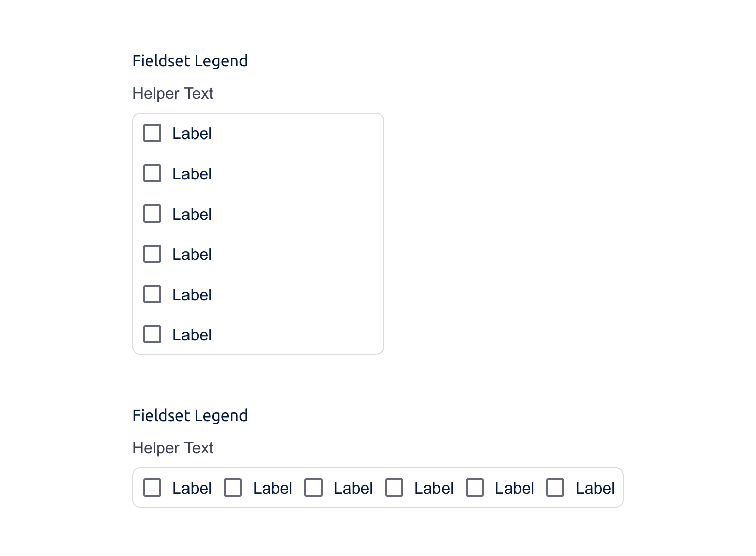
Task: Enable the second checkbox in horizontal row
Action: (x=232, y=488)
